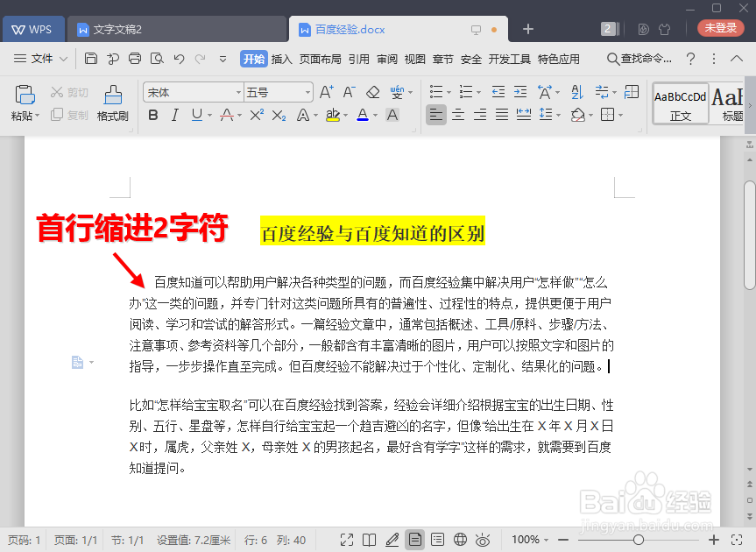The height and width of the screenshot is (552, 756).
Task: Undo the last action
Action: pos(179,59)
